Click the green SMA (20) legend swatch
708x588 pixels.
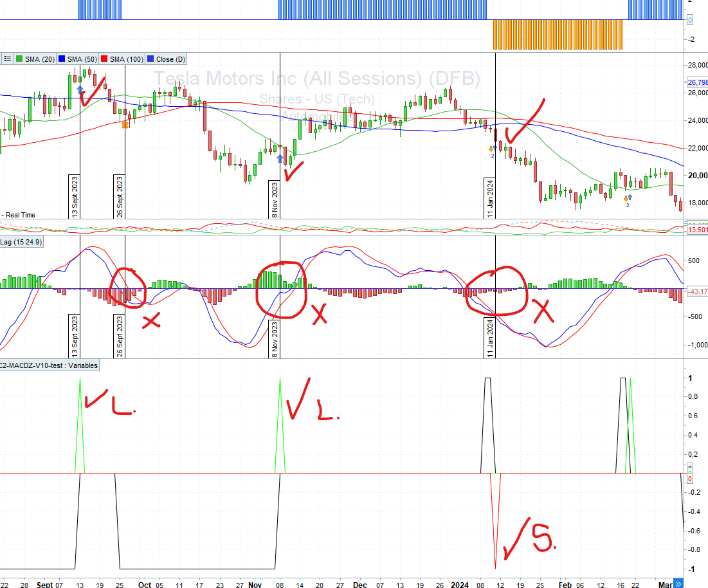[19, 59]
